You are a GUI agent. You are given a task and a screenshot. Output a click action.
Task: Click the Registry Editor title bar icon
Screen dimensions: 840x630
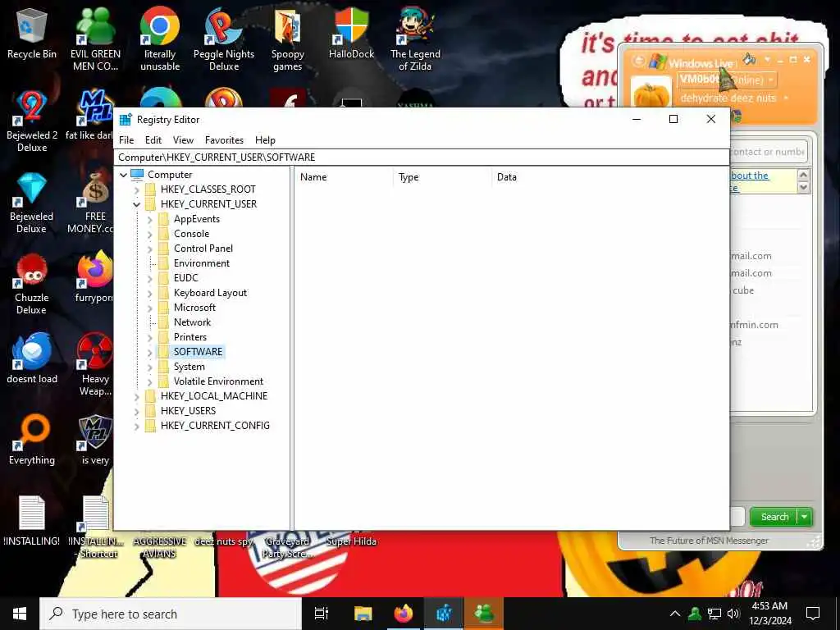126,120
